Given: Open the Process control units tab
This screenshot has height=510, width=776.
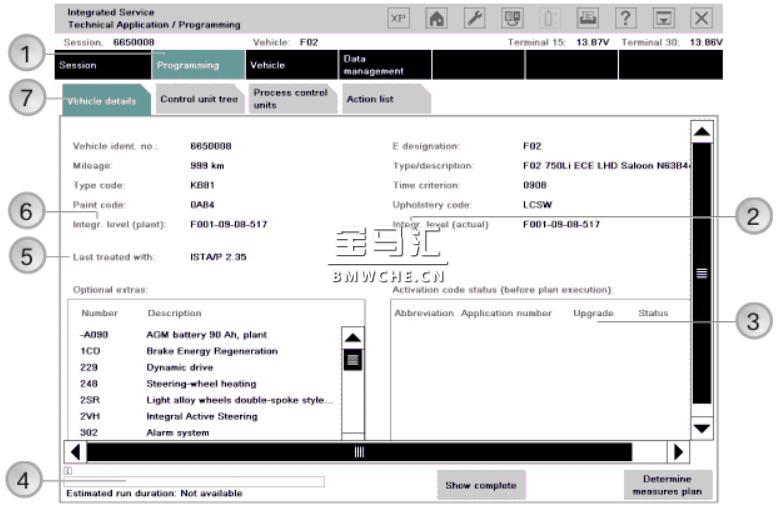Looking at the screenshot, I should click(289, 99).
